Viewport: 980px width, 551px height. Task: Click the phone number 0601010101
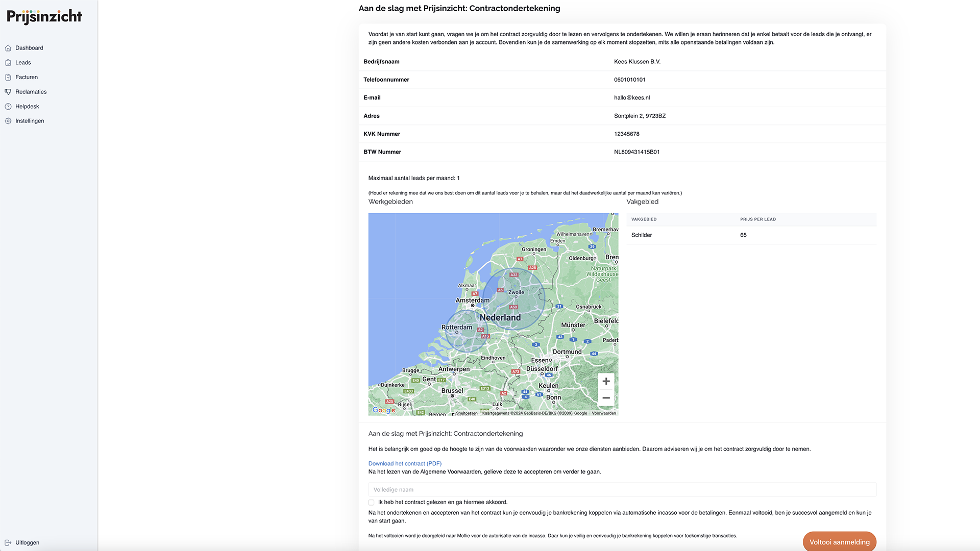[x=629, y=80]
